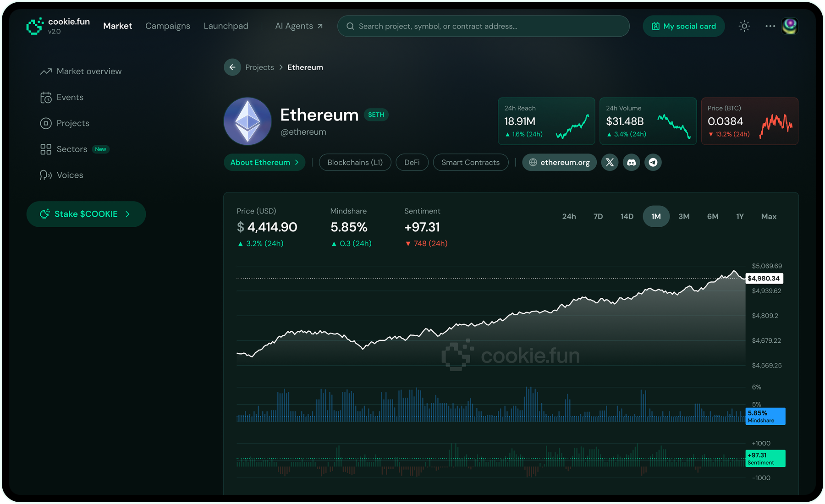The width and height of the screenshot is (825, 504).
Task: Click the Projects sidebar icon
Action: [46, 123]
